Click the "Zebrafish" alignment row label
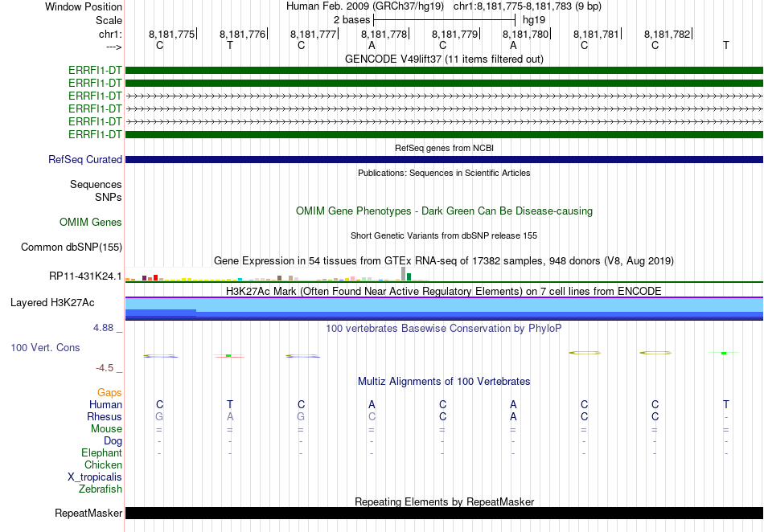 point(101,489)
